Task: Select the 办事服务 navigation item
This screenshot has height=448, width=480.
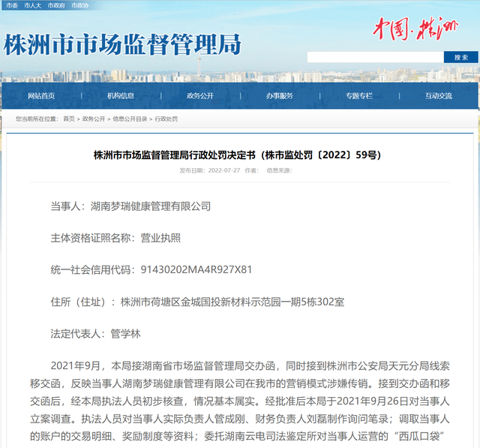Action: click(280, 96)
